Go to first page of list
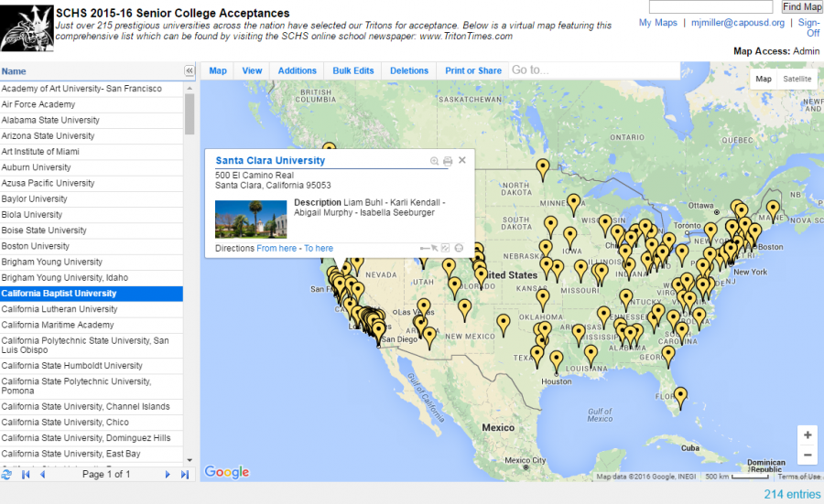This screenshot has width=824, height=504. pyautogui.click(x=26, y=474)
